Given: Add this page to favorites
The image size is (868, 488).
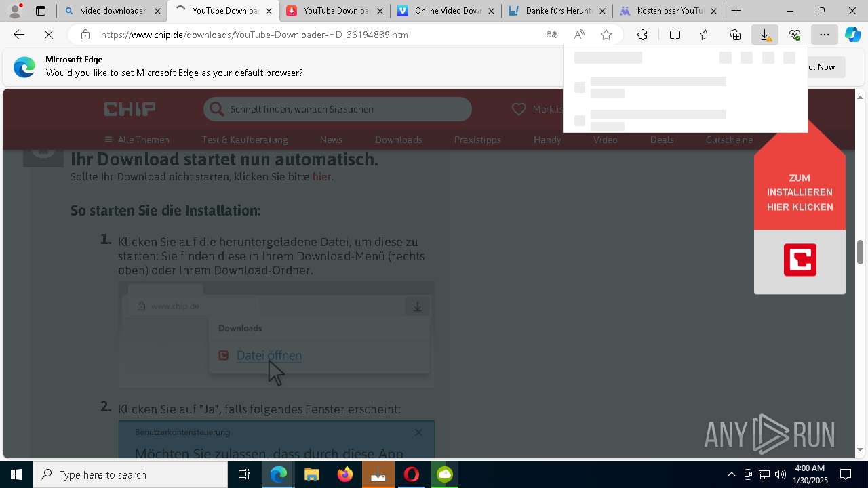Looking at the screenshot, I should point(606,35).
